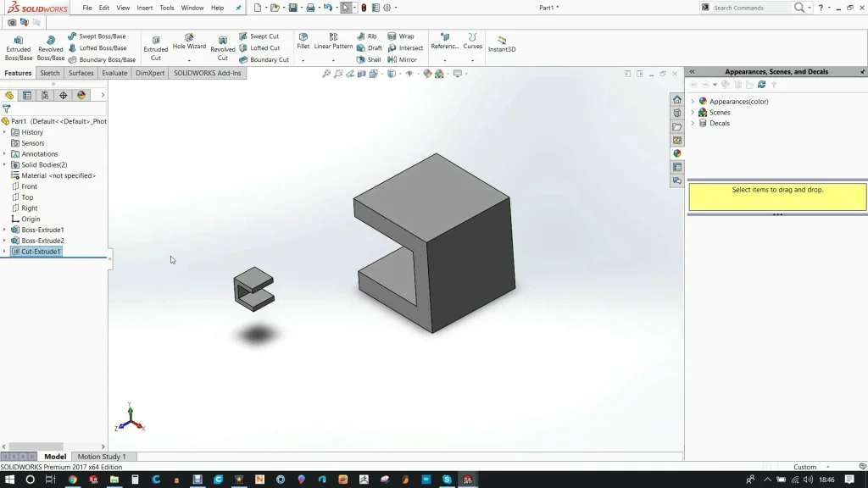Image resolution: width=868 pixels, height=488 pixels.
Task: Open Reference Geometry tool
Action: 444,42
